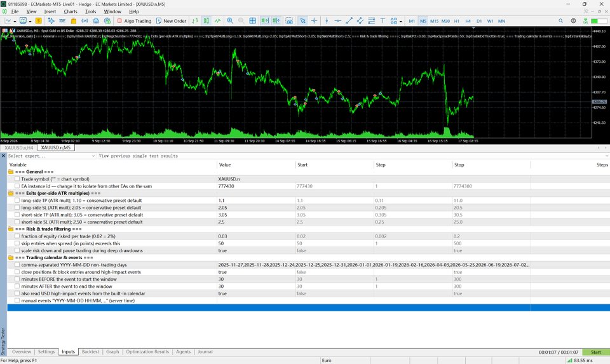Switch chart to candlesticks type
This screenshot has height=364, width=610.
(x=206, y=21)
